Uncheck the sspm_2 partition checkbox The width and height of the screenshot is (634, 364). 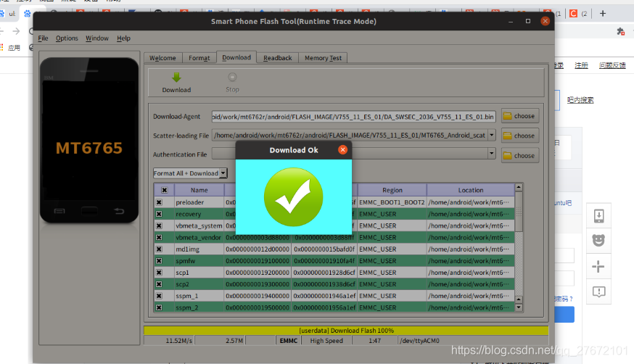click(159, 307)
